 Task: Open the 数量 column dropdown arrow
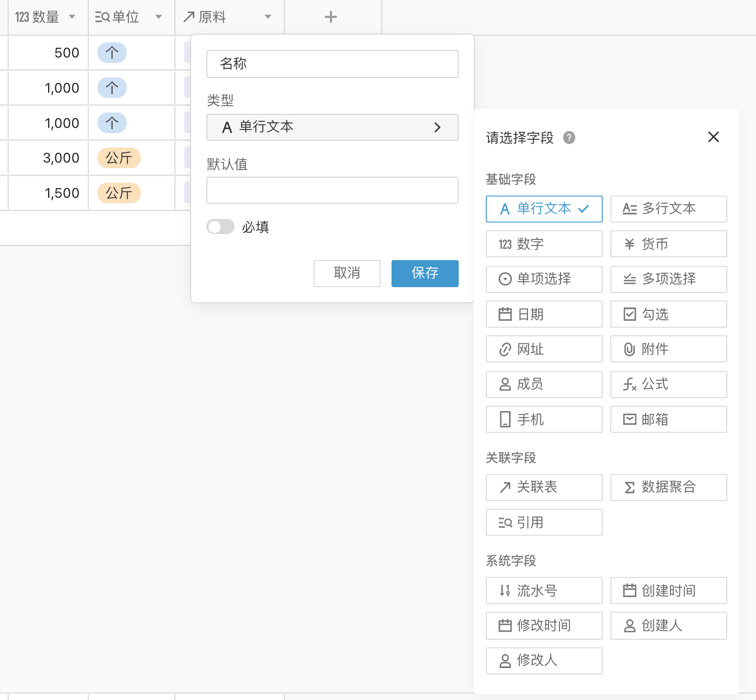click(x=72, y=17)
